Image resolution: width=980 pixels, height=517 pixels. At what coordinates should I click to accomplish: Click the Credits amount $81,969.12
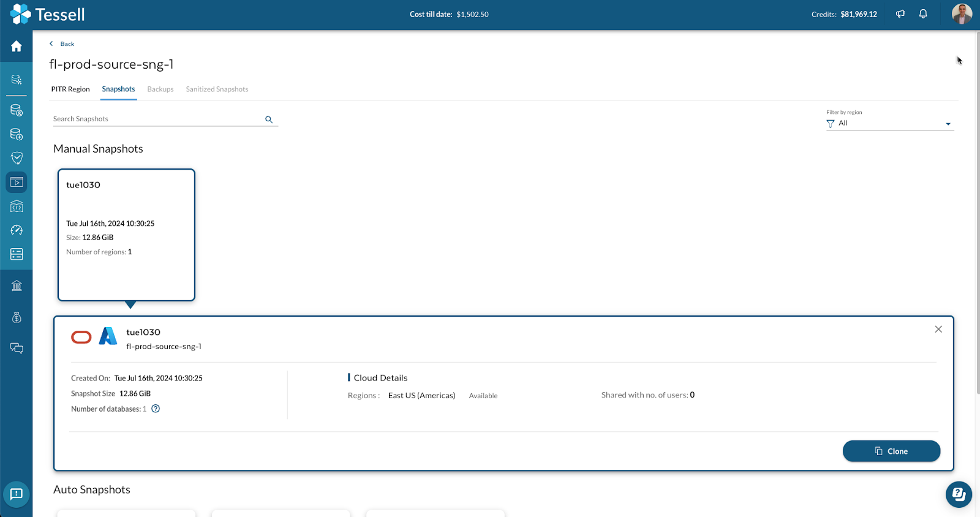point(859,14)
